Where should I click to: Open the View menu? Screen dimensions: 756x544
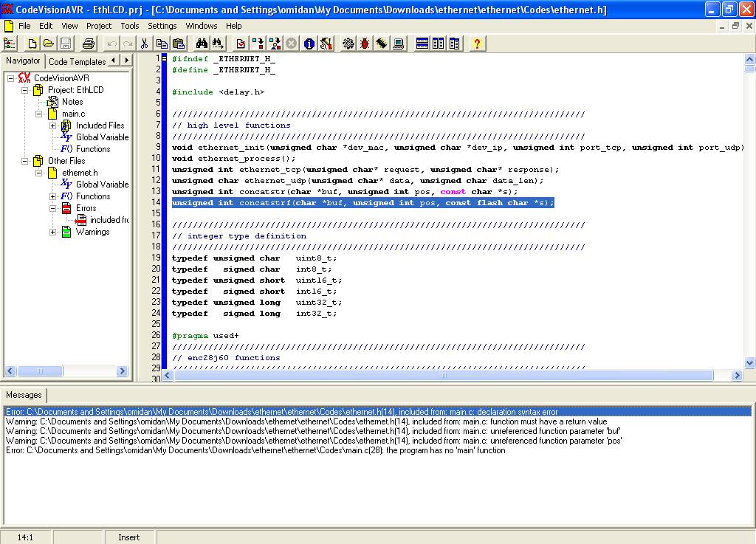click(69, 26)
